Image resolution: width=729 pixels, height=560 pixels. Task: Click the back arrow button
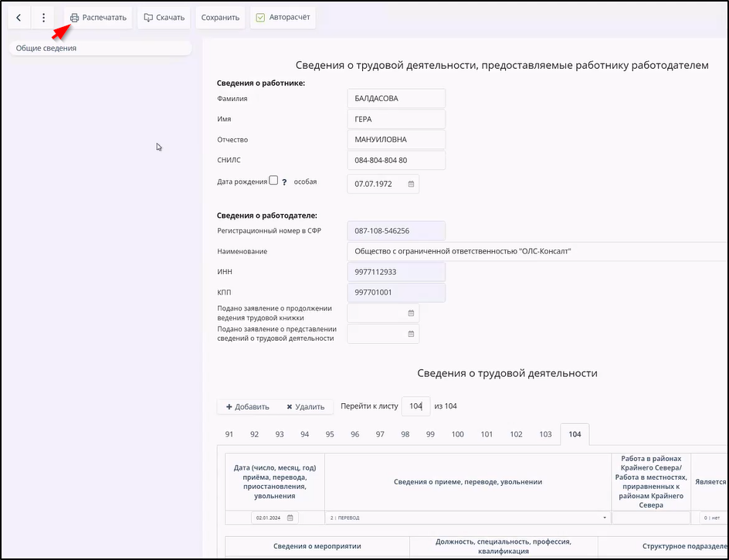point(19,18)
